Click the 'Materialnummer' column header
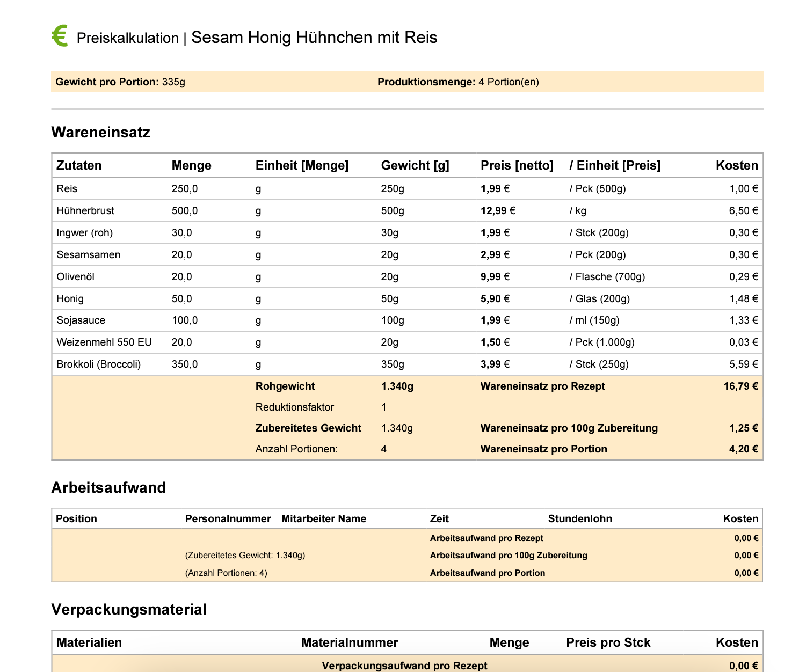This screenshot has width=799, height=672. [350, 643]
